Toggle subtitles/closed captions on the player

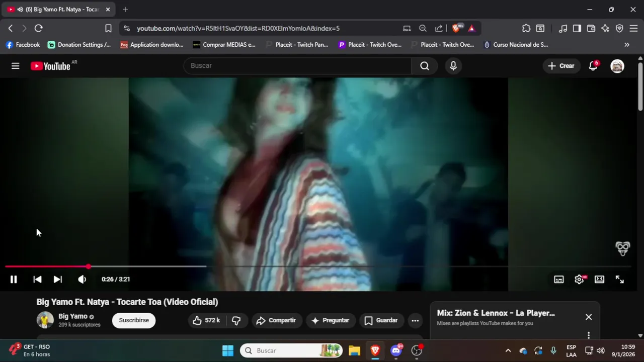coord(559,280)
